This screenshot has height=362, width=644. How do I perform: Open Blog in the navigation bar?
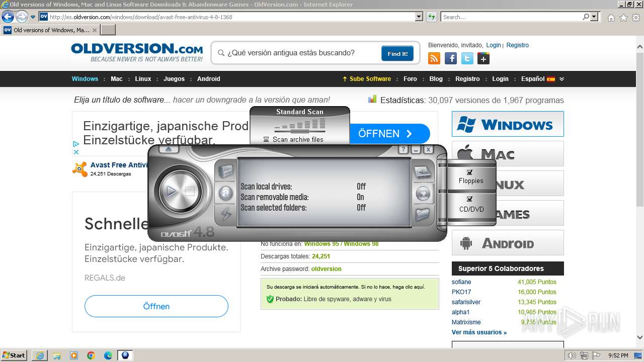coord(436,79)
